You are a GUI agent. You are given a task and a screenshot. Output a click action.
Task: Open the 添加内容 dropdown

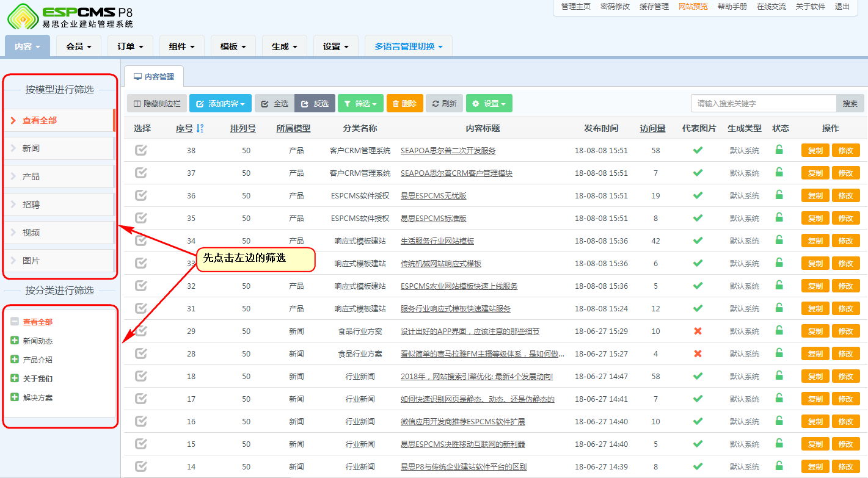[x=220, y=103]
